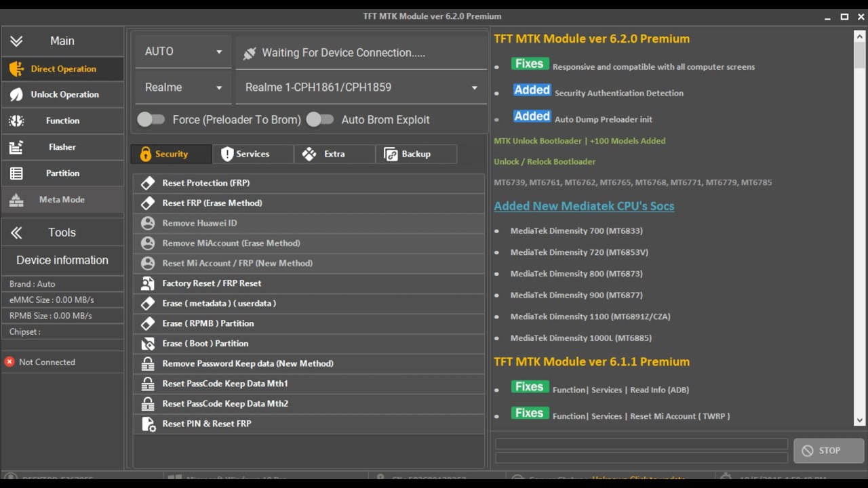This screenshot has height=488, width=868.
Task: Click the account icon beside Remove Huawei ID
Action: (148, 223)
